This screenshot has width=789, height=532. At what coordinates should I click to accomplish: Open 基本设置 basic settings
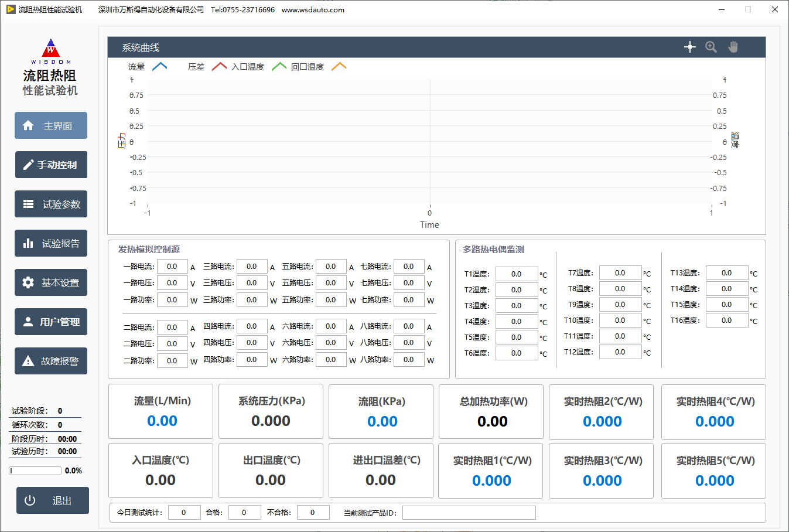pyautogui.click(x=51, y=282)
